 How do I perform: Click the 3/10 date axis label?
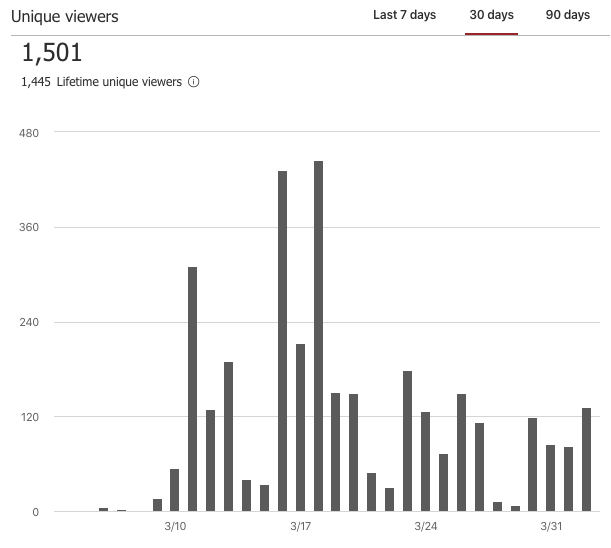coord(175,526)
